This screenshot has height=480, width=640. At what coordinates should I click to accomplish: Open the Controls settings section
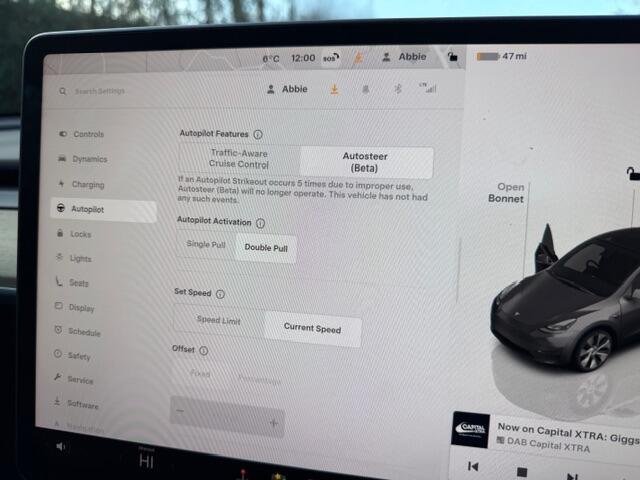[x=88, y=134]
